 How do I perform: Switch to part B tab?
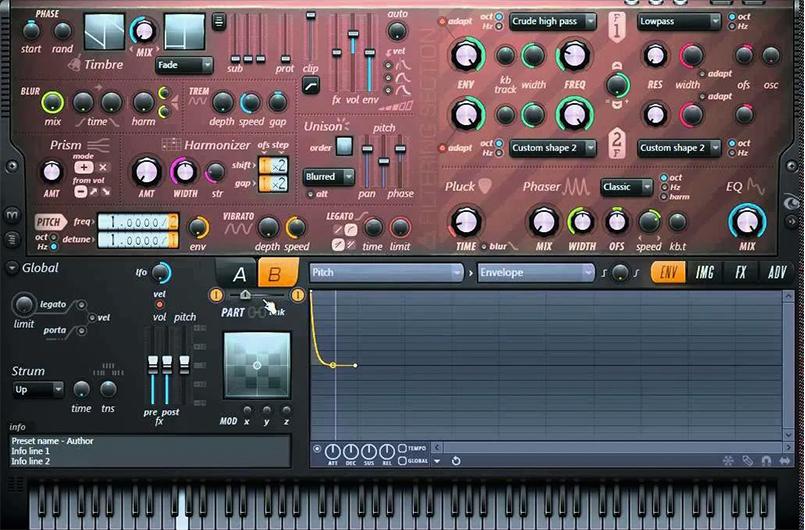click(x=271, y=274)
